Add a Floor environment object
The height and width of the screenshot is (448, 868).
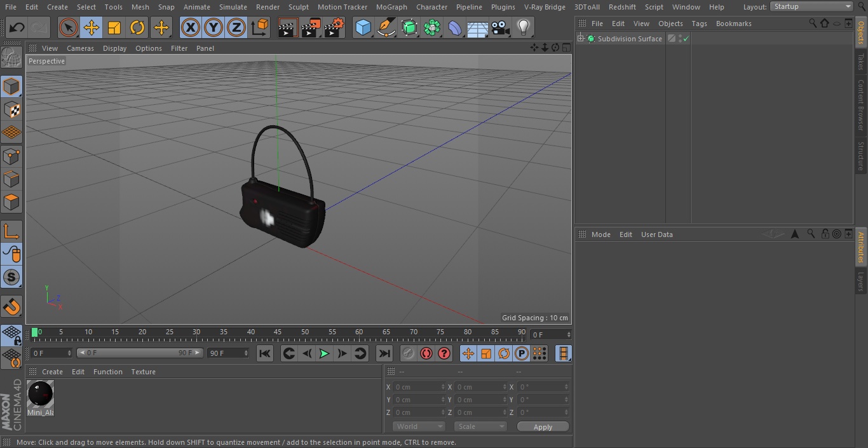point(478,27)
